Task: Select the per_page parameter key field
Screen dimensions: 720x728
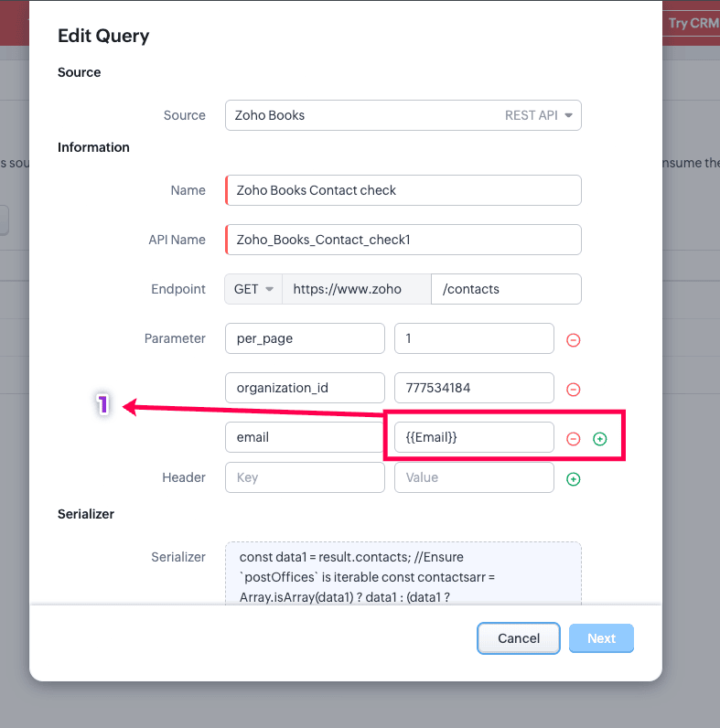Action: tap(305, 338)
